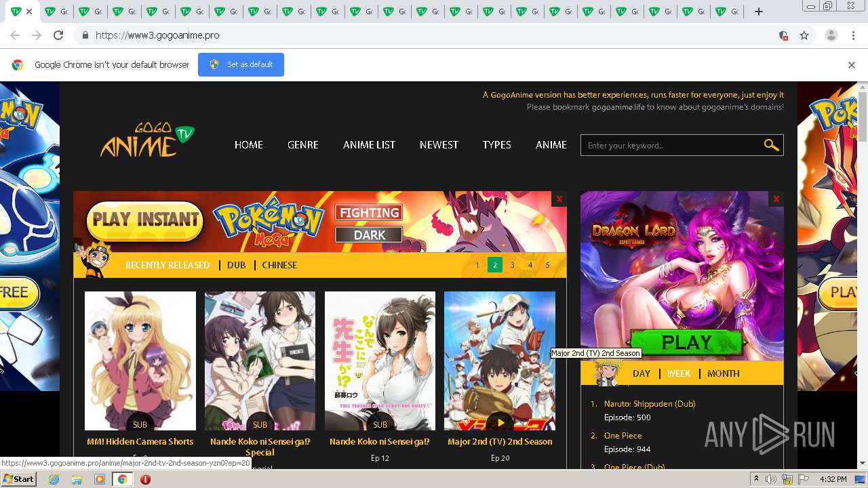Open Naruto: Shippuden (Dub) ranking link
The image size is (868, 488).
[650, 403]
